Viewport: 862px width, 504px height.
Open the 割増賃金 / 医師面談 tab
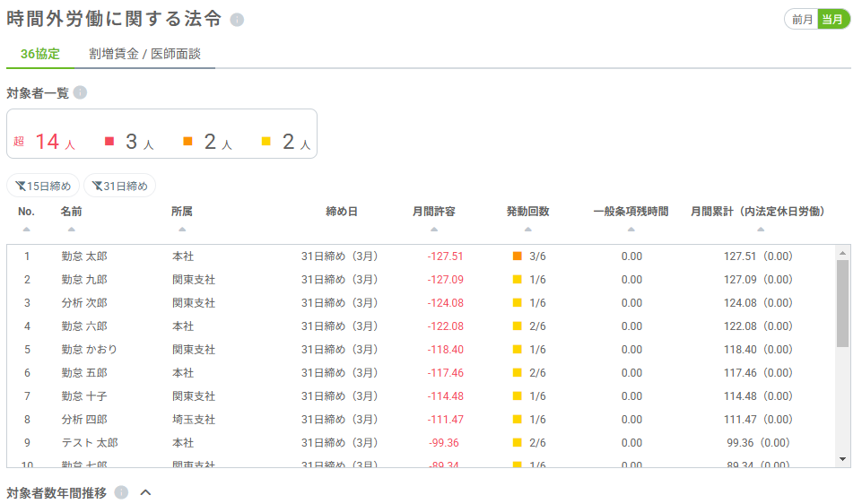[144, 54]
